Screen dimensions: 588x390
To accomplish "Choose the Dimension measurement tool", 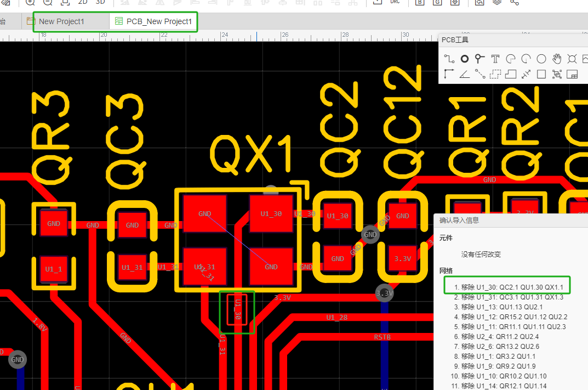I will 526,74.
